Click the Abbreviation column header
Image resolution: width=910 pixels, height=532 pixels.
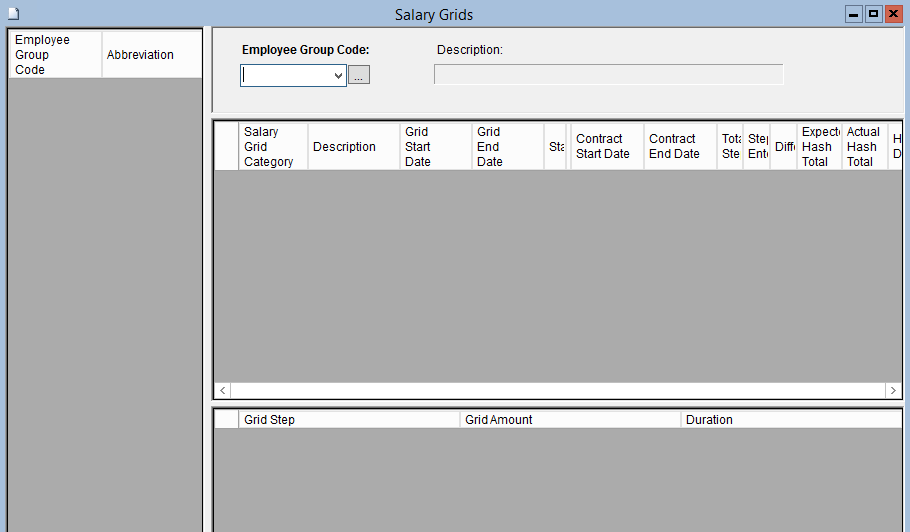click(x=151, y=55)
